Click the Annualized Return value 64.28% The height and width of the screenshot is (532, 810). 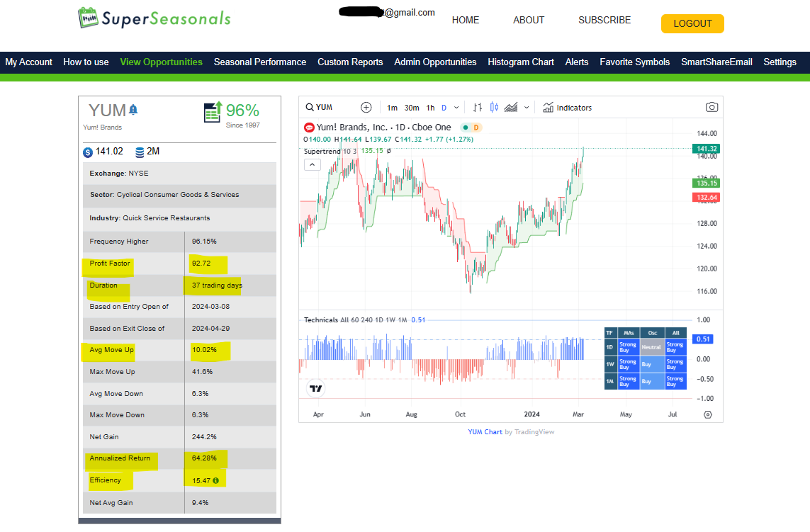tap(204, 458)
